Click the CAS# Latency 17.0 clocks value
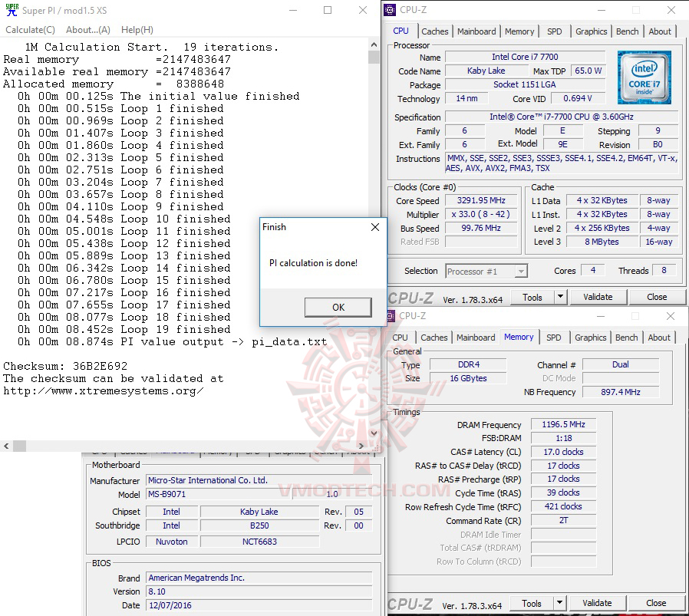Viewport: 689px width, 616px height. point(563,452)
